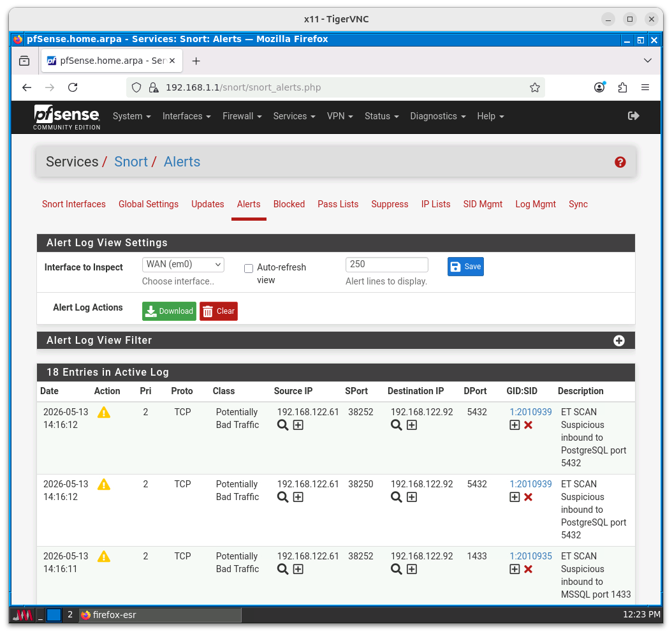Follow the Snort breadcrumb link
Viewport: 672px width, 634px height.
[131, 161]
